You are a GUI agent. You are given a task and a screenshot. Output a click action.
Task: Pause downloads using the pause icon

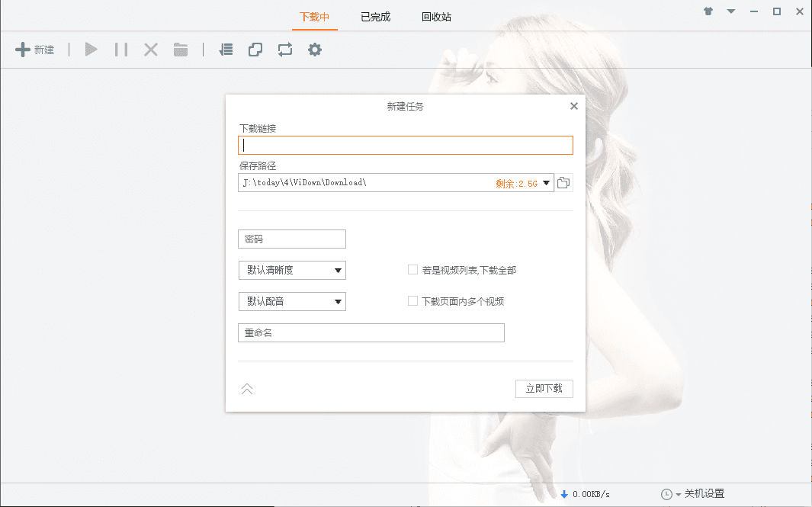pos(120,50)
